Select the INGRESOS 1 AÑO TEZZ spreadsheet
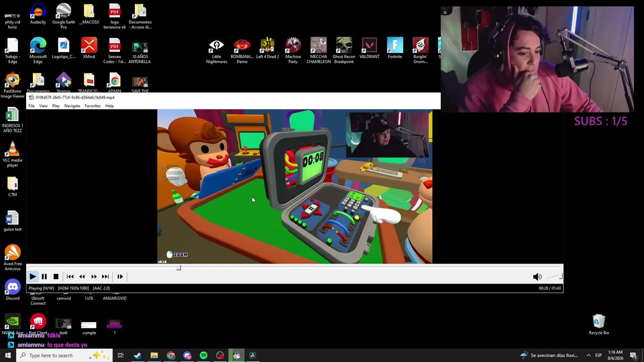 click(13, 120)
